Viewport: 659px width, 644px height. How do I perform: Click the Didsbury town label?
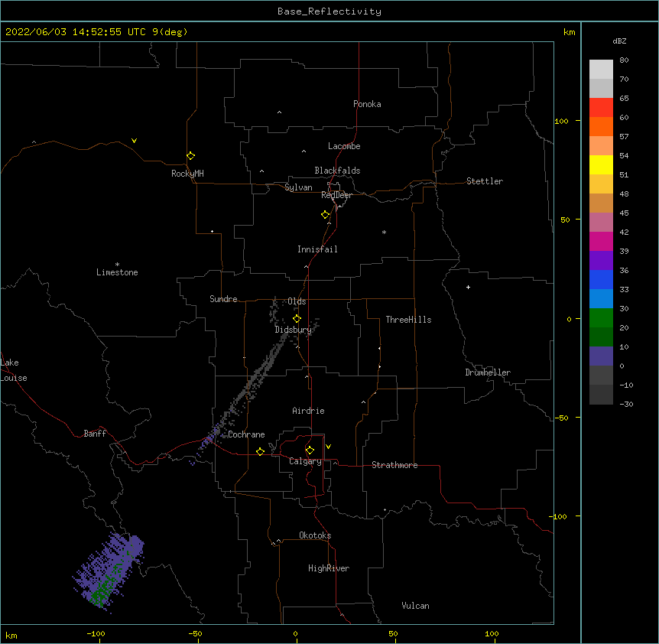tap(294, 330)
